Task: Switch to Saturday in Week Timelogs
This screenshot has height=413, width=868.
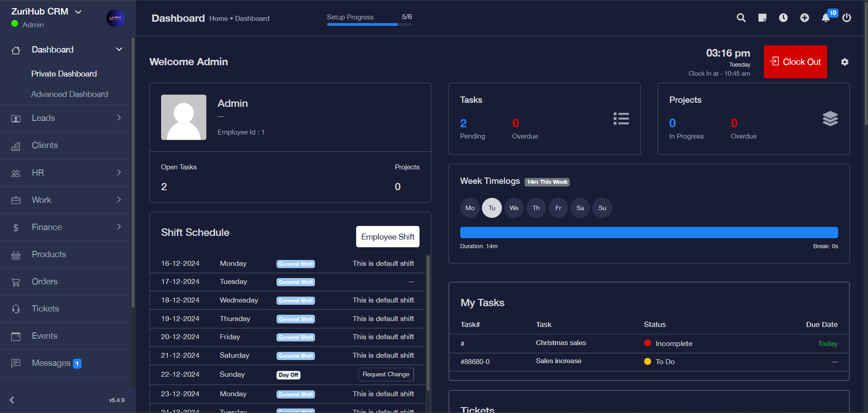Action: pyautogui.click(x=580, y=207)
